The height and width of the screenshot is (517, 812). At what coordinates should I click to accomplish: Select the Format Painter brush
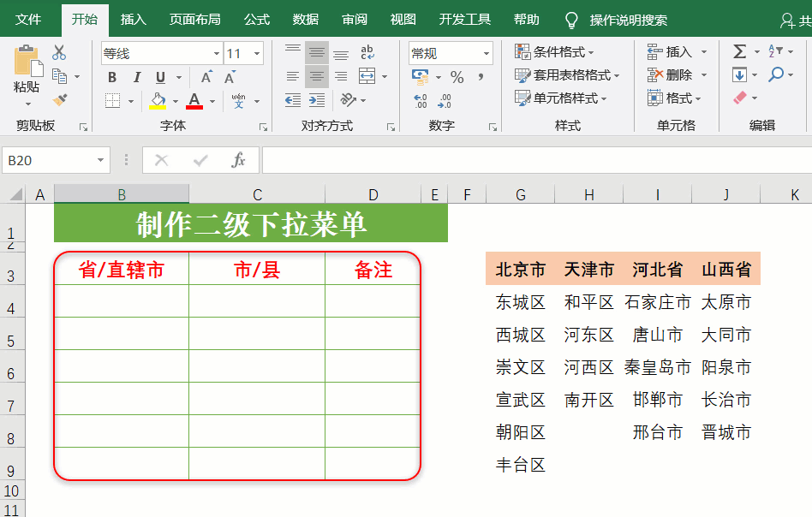click(x=60, y=99)
